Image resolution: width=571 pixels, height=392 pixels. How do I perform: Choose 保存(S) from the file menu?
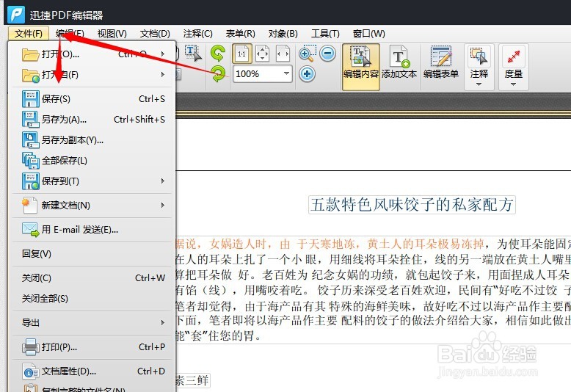pyautogui.click(x=92, y=98)
